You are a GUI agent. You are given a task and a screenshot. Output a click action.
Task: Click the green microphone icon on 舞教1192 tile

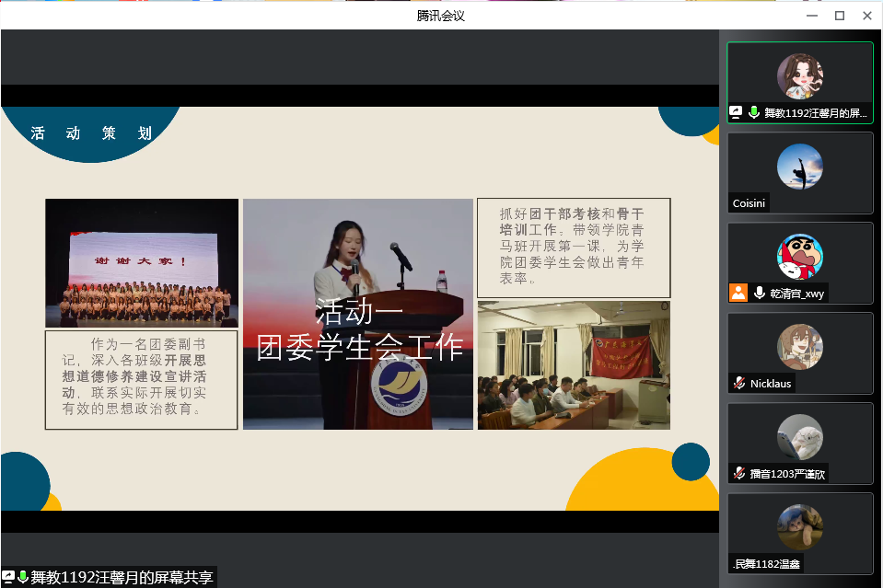(754, 112)
